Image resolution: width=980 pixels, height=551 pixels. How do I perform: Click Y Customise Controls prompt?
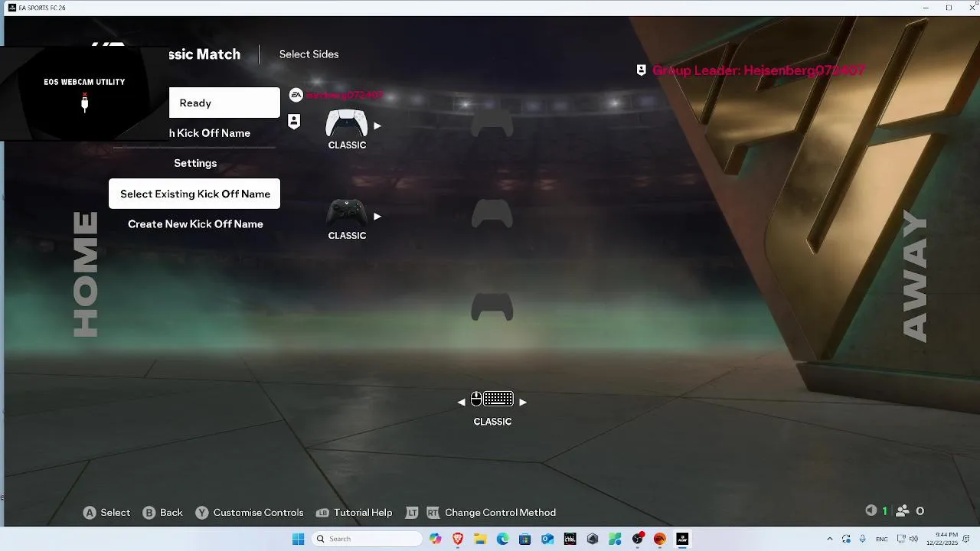[249, 513]
